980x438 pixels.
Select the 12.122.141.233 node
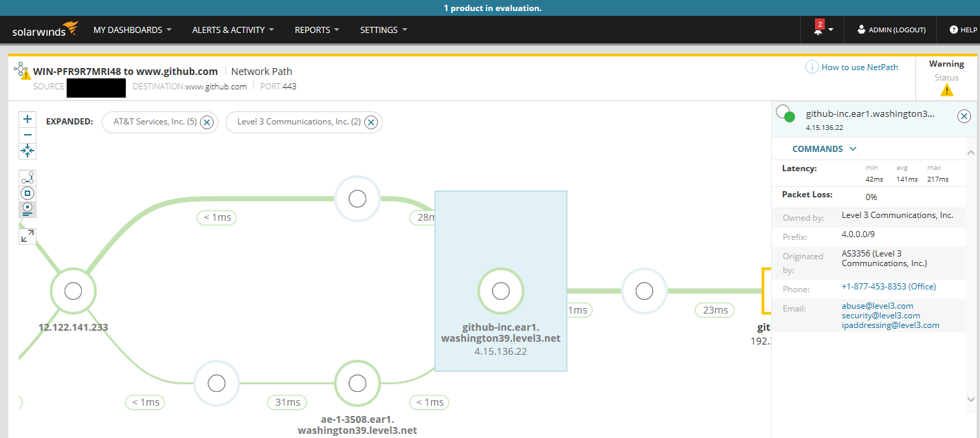pos(73,291)
